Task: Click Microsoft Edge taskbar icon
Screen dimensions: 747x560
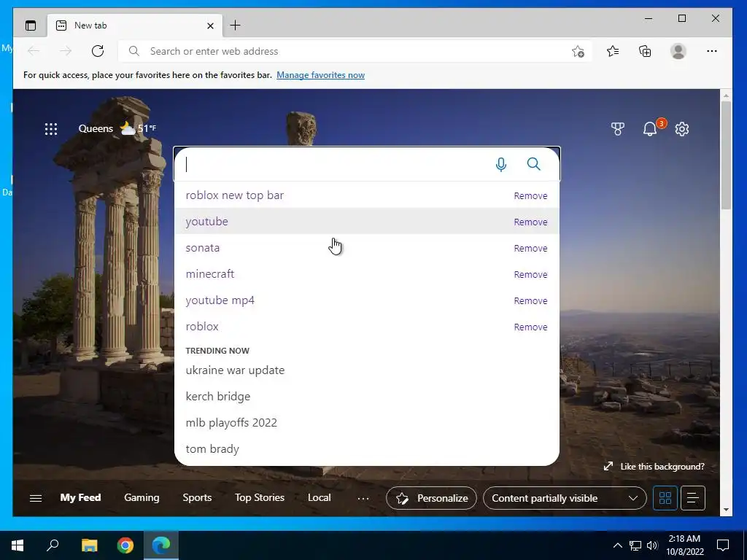Action: [161, 545]
